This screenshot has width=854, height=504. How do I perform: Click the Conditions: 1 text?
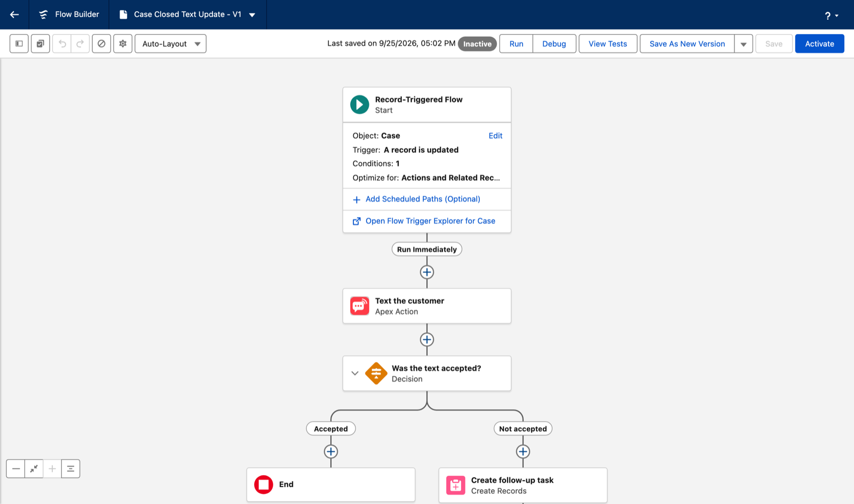click(376, 164)
